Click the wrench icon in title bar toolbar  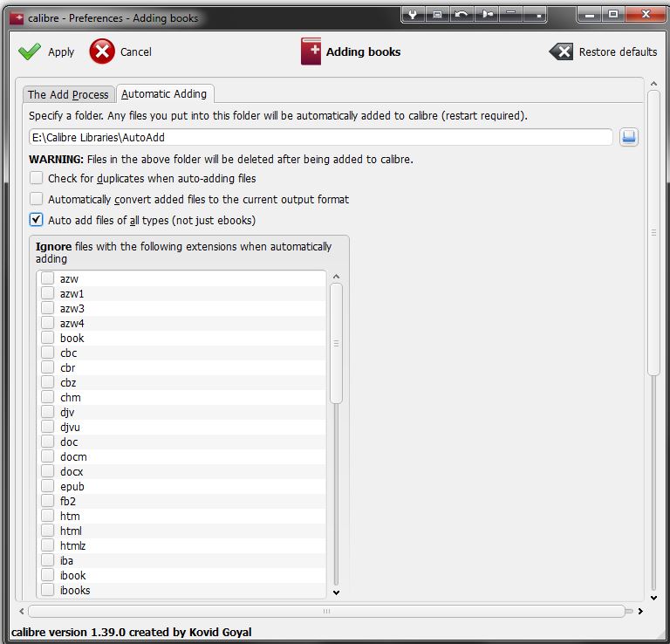click(413, 15)
